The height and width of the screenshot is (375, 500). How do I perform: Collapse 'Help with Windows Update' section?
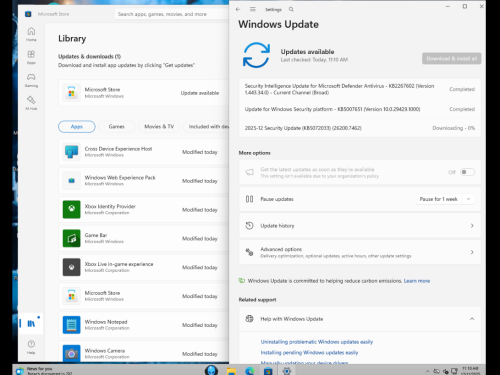(x=472, y=319)
